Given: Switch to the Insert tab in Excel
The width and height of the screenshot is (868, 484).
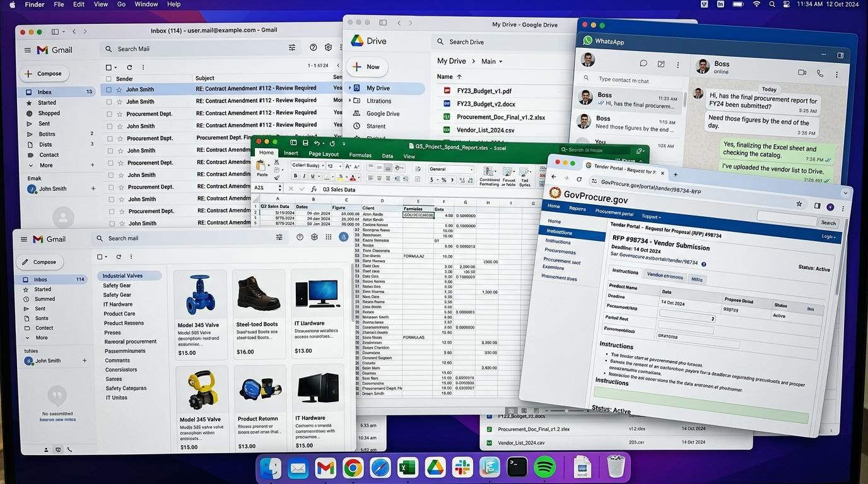Looking at the screenshot, I should pos(291,153).
